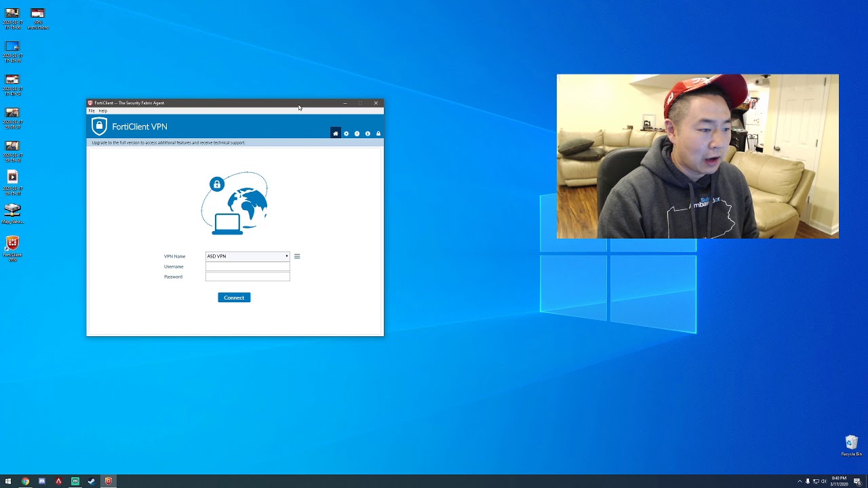This screenshot has height=488, width=868.
Task: Open Steam from the taskbar
Action: click(92, 481)
